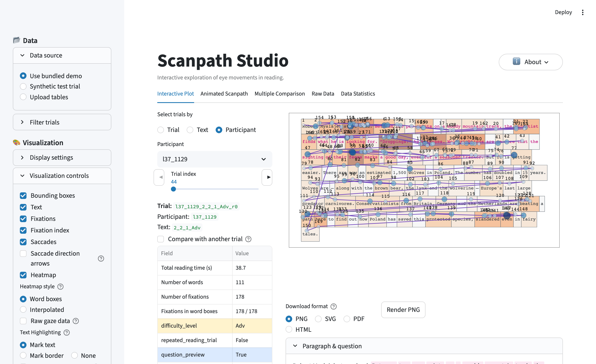Click the info icon on About button
This screenshot has height=364, width=596.
click(516, 62)
